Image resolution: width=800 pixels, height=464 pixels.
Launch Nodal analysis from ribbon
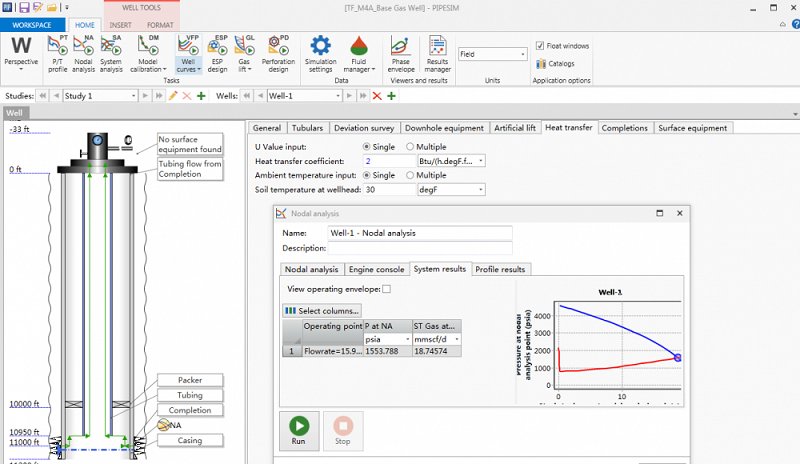click(x=83, y=54)
